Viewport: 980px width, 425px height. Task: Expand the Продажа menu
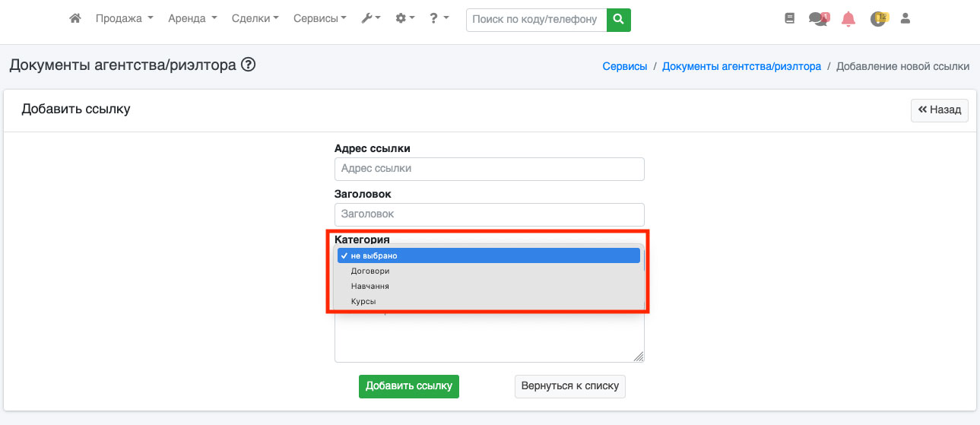coord(125,18)
